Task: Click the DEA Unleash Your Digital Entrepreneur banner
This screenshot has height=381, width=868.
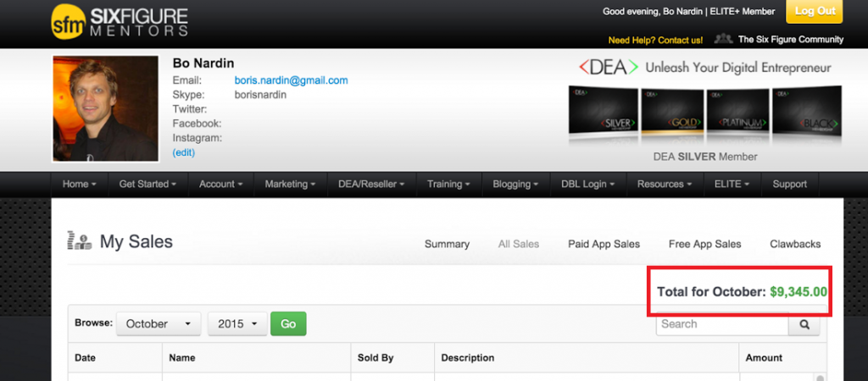Action: [x=704, y=68]
